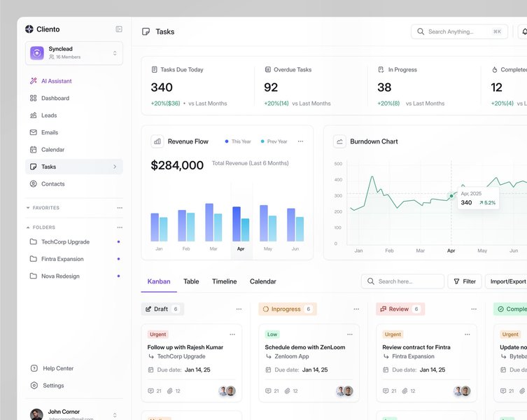This screenshot has height=420, width=527.
Task: Open the Contacts page
Action: click(48, 184)
